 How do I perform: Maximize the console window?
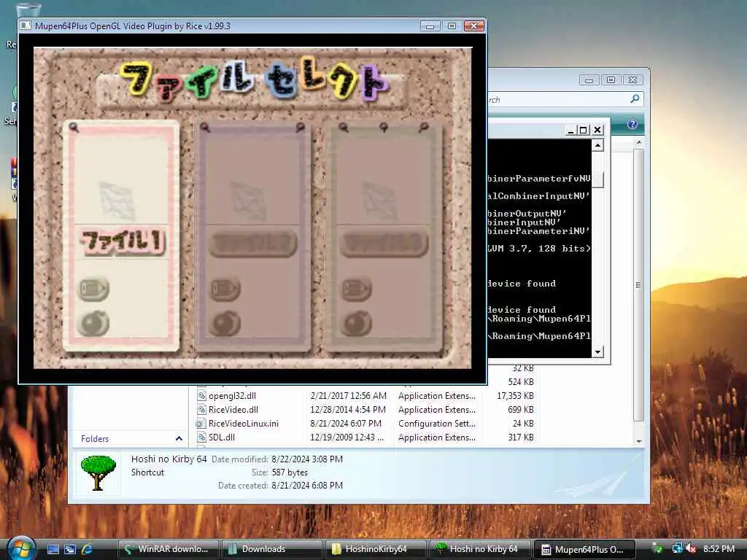tap(584, 130)
